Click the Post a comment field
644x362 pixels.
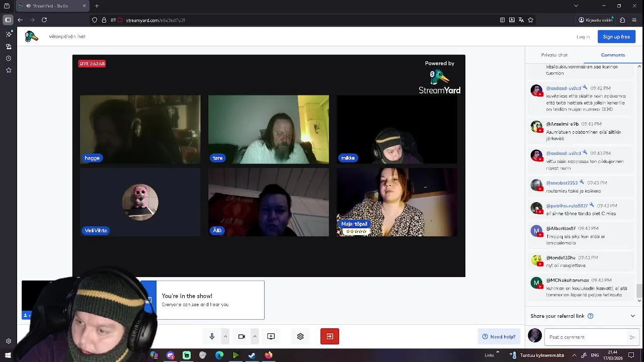[586, 337]
